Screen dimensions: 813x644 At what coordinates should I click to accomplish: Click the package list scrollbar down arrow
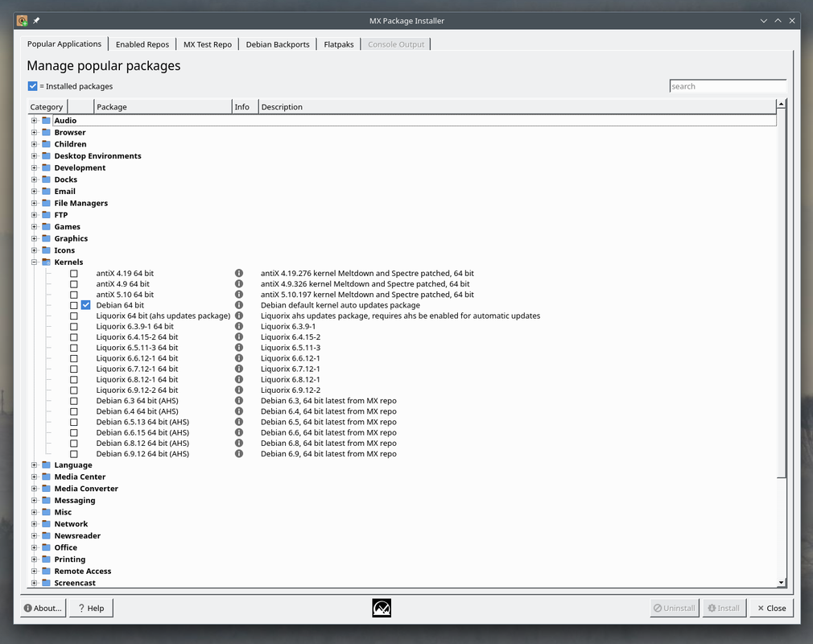(x=782, y=583)
